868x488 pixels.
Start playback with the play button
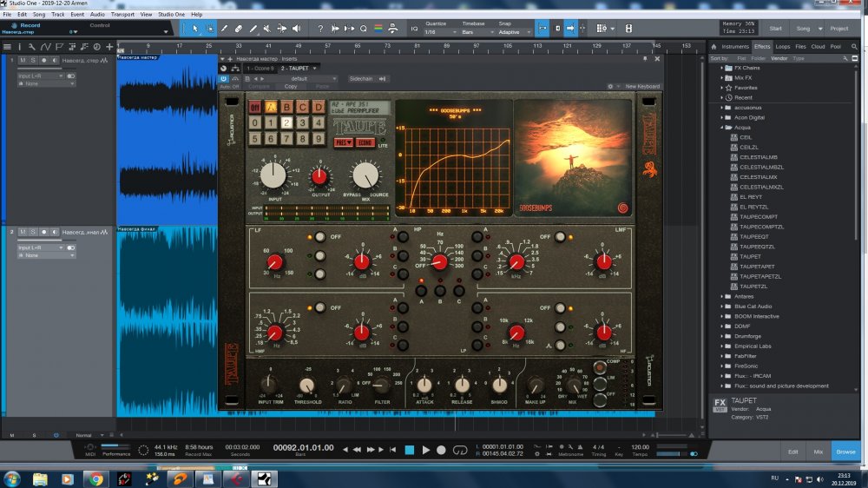(425, 451)
